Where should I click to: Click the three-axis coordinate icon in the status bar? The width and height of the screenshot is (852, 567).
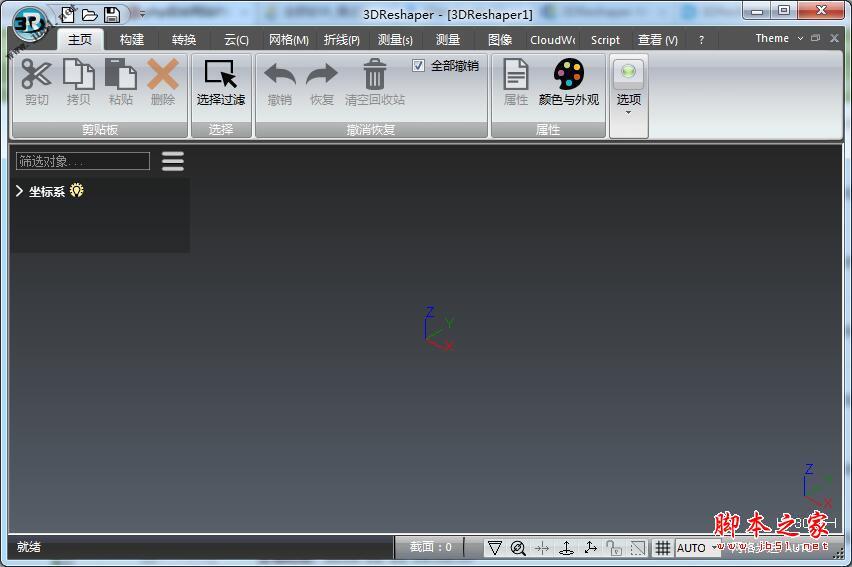(x=591, y=547)
